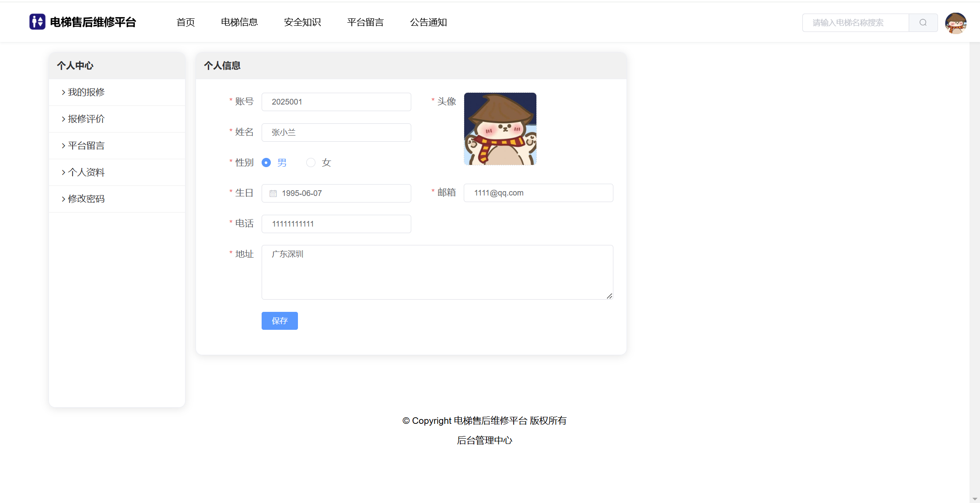Expand the 报修评价 sidebar item
This screenshot has height=503, width=980.
(86, 119)
